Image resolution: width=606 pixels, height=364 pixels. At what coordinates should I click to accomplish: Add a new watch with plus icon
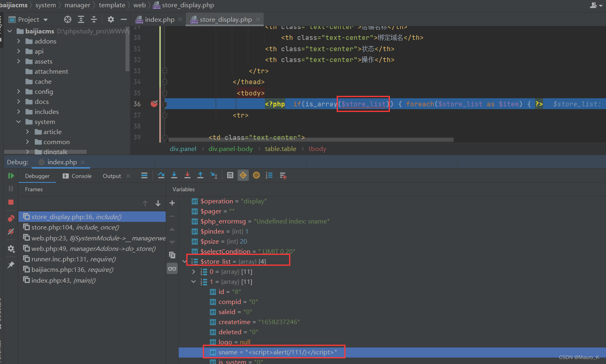point(172,203)
